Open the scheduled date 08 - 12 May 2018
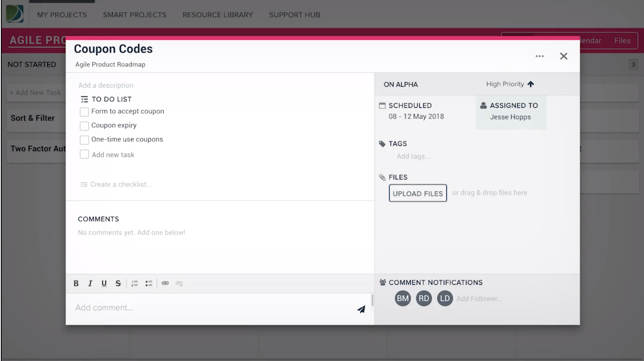Viewport: 644px width, 361px height. pyautogui.click(x=416, y=117)
